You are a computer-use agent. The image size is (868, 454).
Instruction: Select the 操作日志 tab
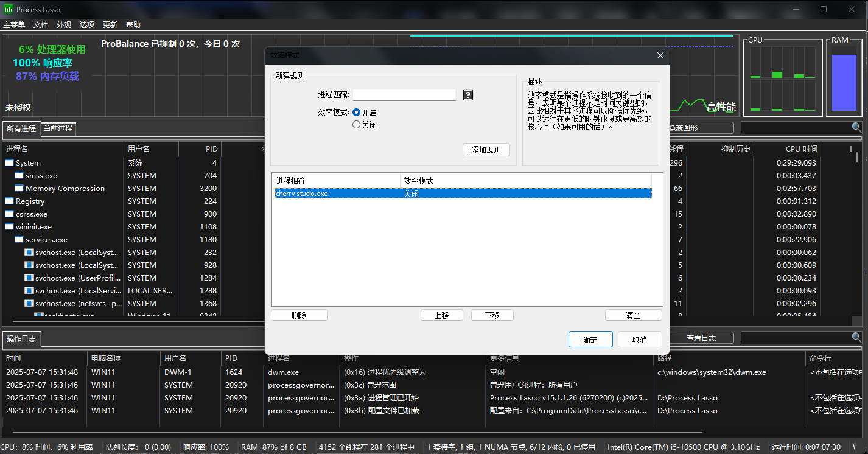pos(21,339)
